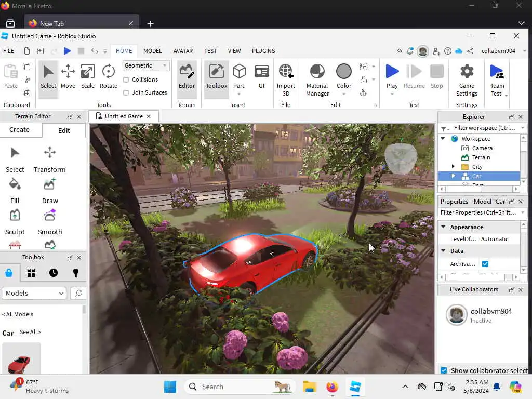Open Toolbox Creations lightbulb tab

point(76,273)
